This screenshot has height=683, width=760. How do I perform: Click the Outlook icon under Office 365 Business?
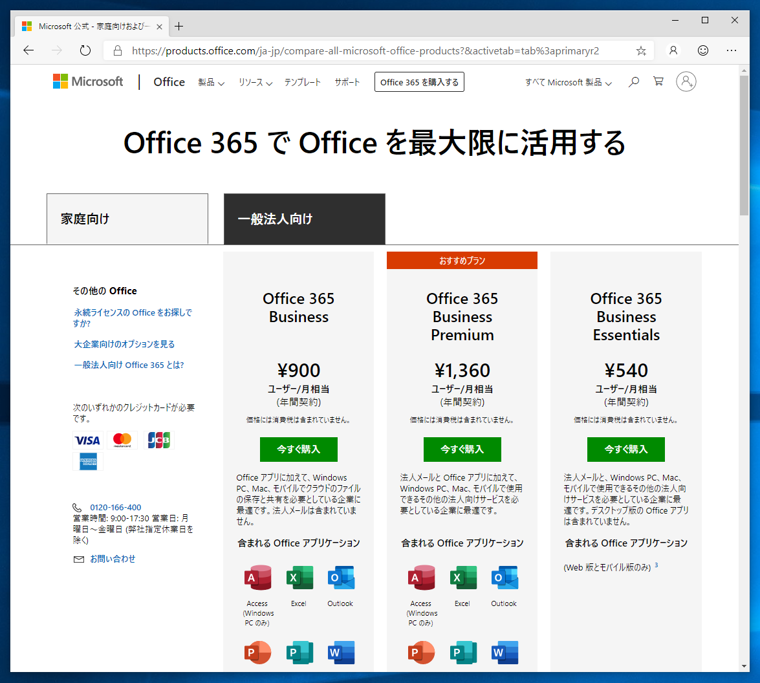coord(341,577)
